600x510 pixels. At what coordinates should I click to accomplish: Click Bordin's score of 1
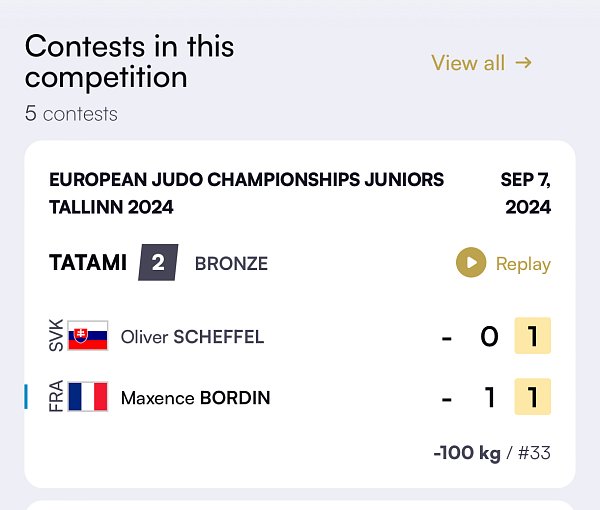(490, 397)
